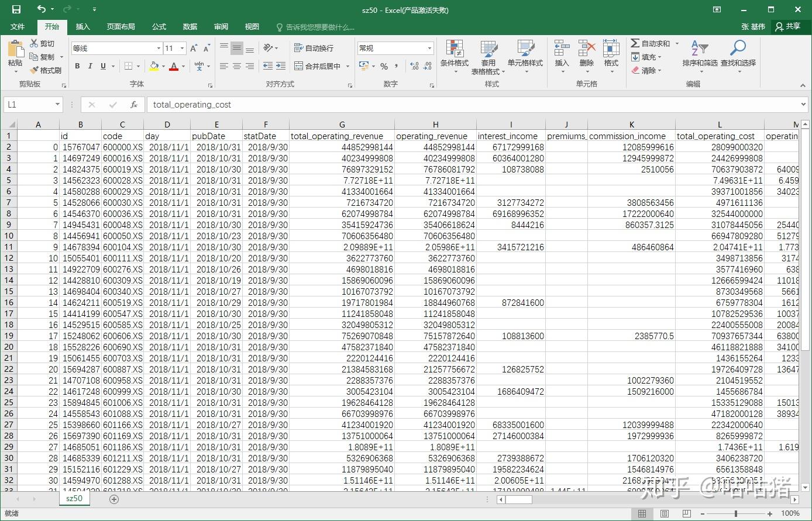
Task: Click the increase decimal places icon
Action: pos(415,66)
